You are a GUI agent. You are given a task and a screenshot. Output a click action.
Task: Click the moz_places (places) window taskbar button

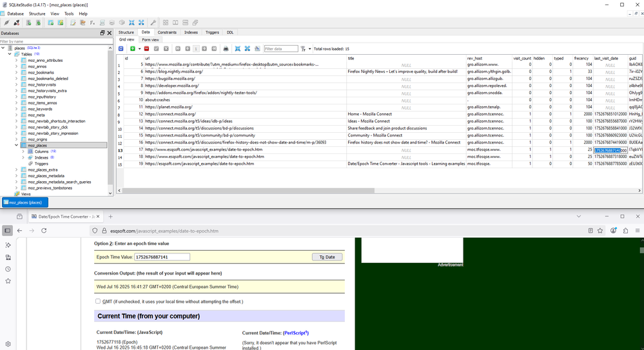(x=25, y=202)
